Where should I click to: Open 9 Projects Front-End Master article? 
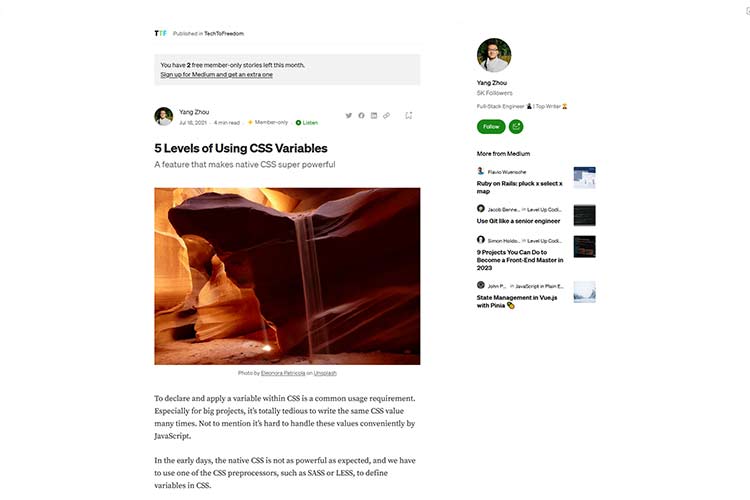click(x=520, y=260)
